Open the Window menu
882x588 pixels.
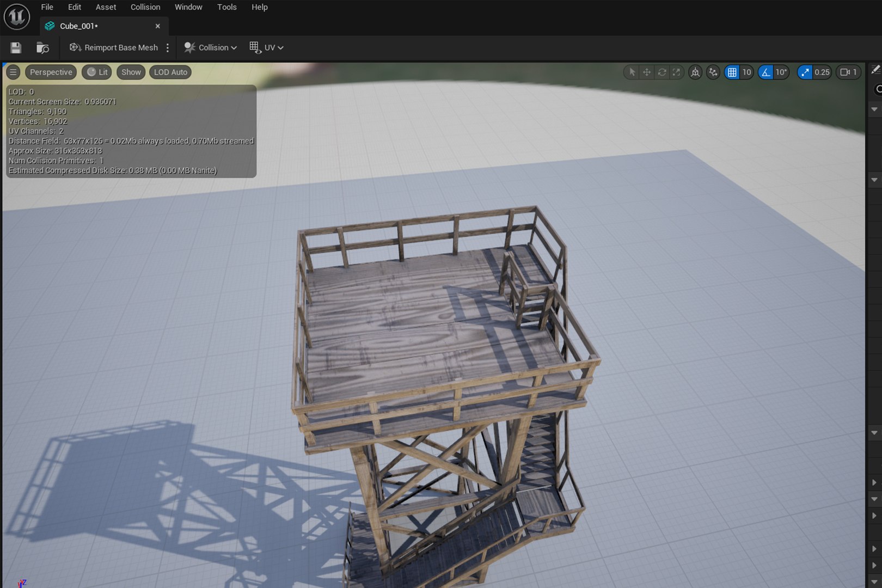[x=188, y=7]
